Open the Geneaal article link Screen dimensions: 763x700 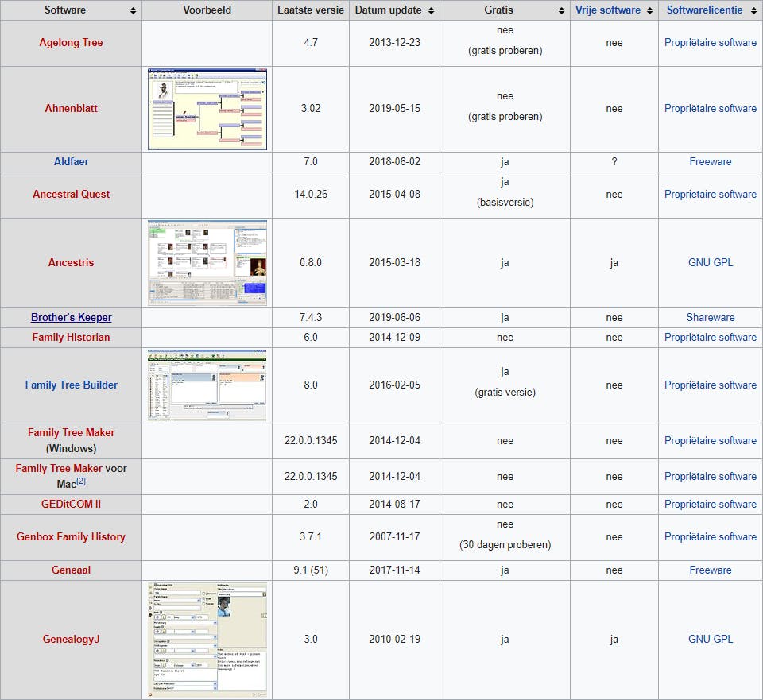(71, 570)
